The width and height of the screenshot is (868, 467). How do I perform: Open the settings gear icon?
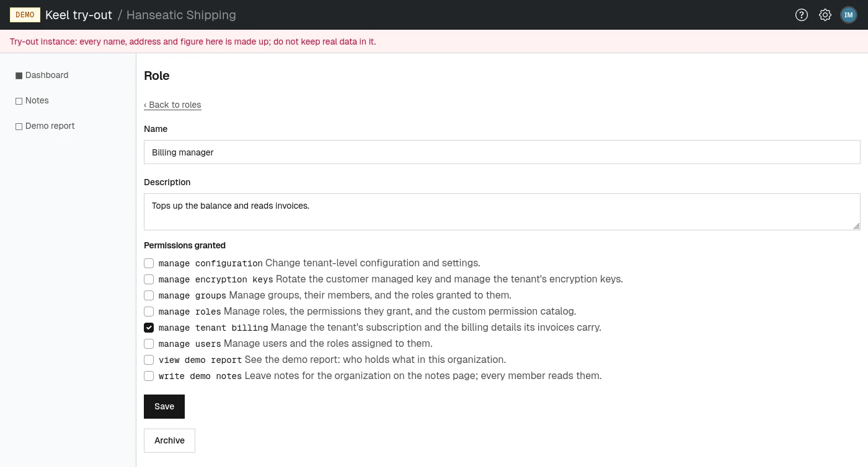tap(825, 15)
